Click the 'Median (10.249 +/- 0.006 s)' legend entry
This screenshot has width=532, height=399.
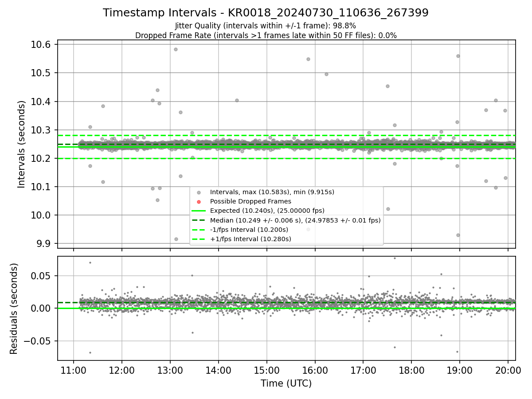[295, 220]
